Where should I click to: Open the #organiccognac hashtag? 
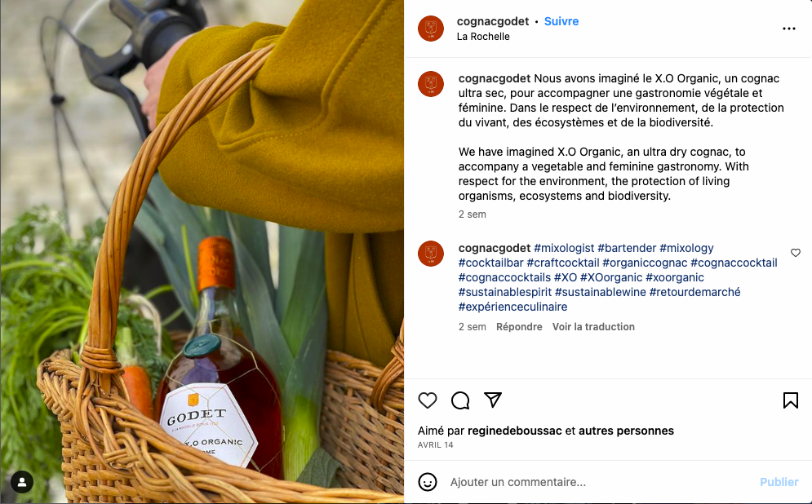click(x=645, y=263)
